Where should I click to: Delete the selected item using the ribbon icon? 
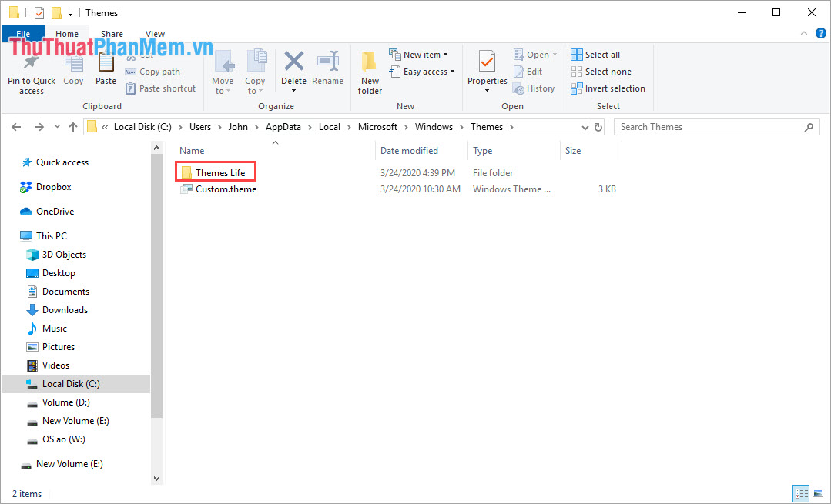pyautogui.click(x=293, y=69)
